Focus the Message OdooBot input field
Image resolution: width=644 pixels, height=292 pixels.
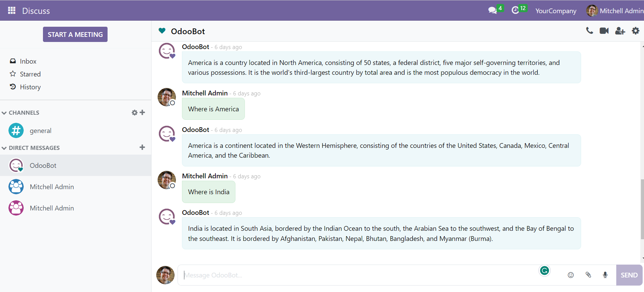[359, 275]
